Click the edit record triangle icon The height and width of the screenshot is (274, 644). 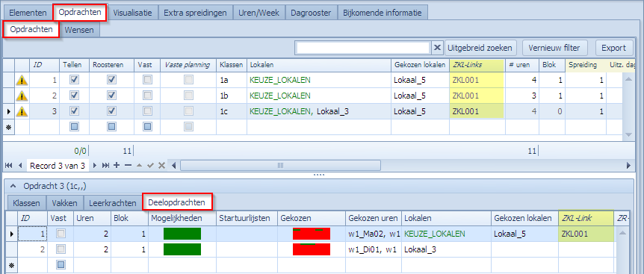coord(139,165)
